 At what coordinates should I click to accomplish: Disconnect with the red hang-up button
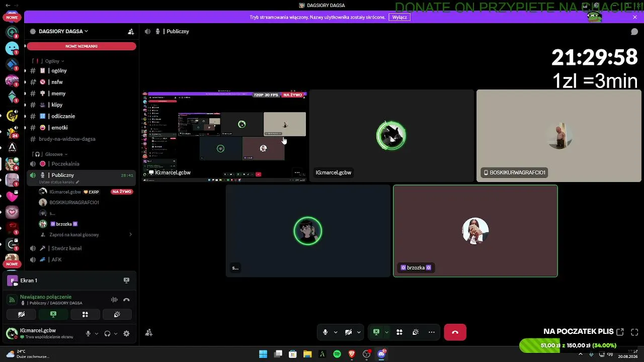pos(455,332)
